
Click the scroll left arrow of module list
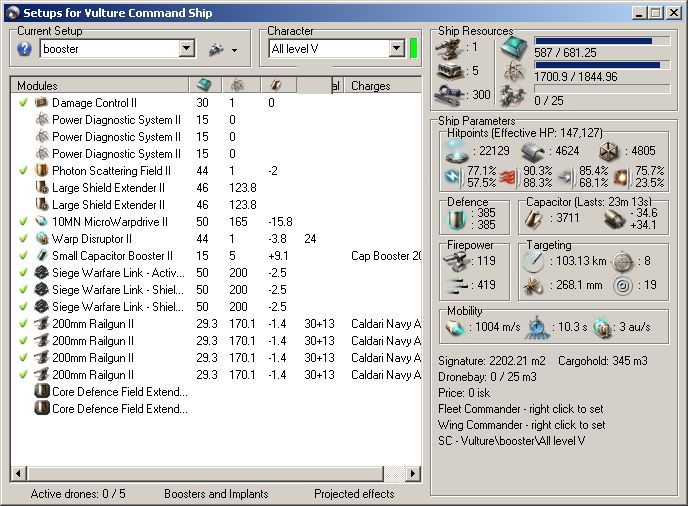[x=18, y=473]
